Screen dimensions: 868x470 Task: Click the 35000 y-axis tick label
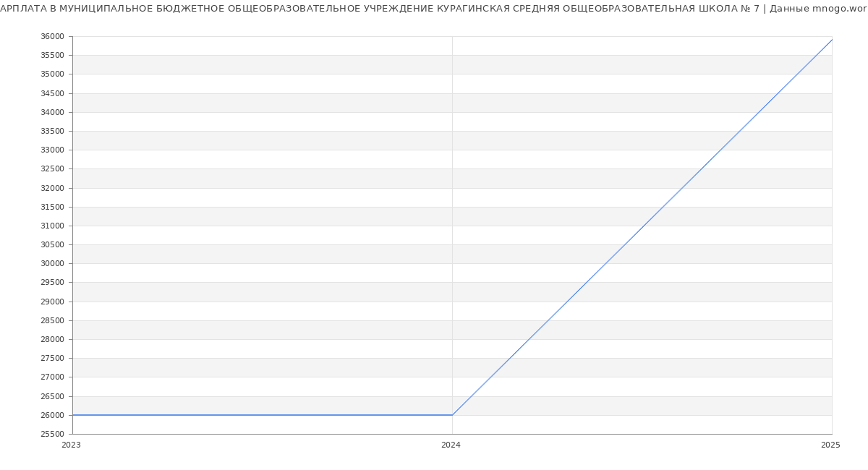[x=52, y=74]
